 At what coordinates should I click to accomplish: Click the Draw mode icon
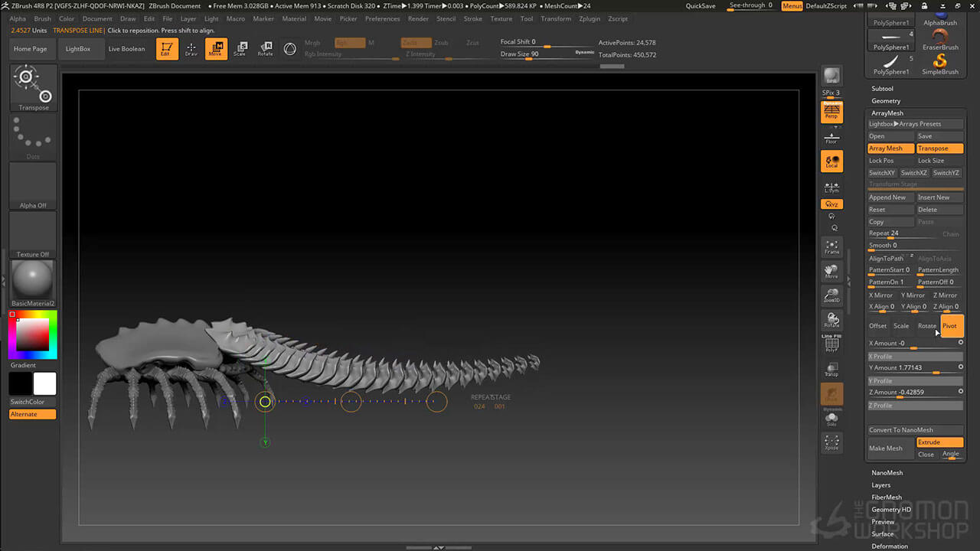tap(191, 49)
